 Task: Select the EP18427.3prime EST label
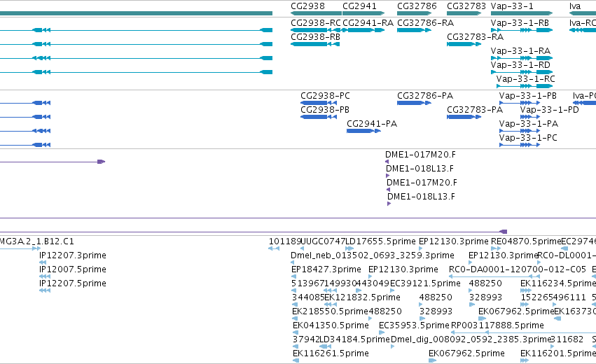pyautogui.click(x=326, y=269)
